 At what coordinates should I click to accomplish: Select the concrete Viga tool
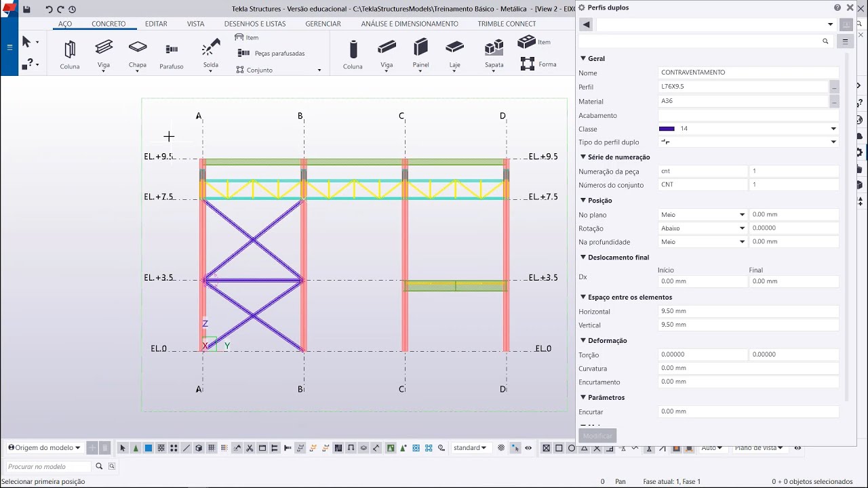[x=387, y=54]
